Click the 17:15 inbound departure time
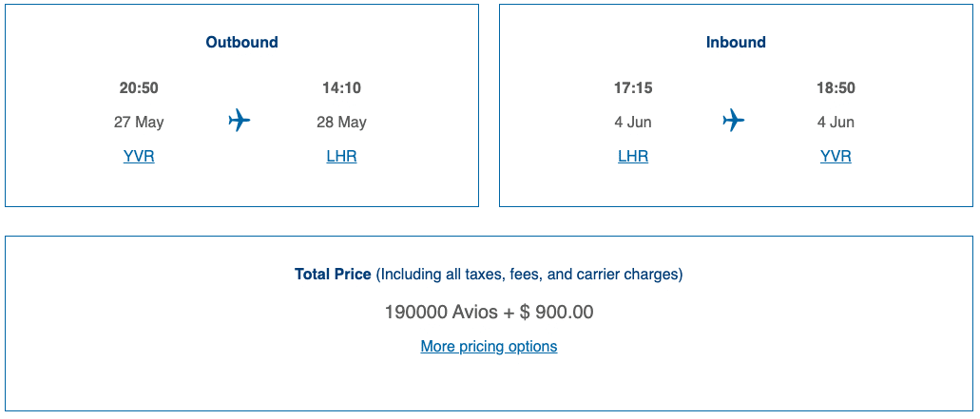Viewport: 980px width, 419px height. pos(633,88)
